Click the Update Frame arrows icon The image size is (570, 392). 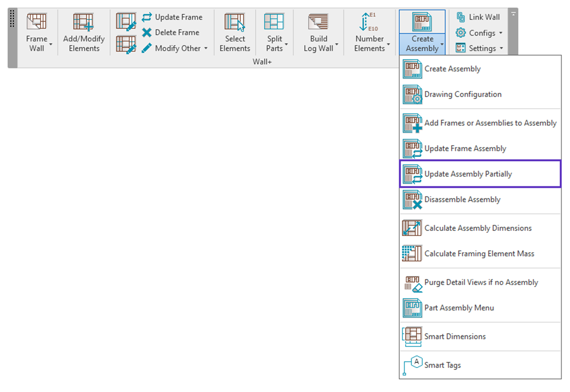point(147,17)
